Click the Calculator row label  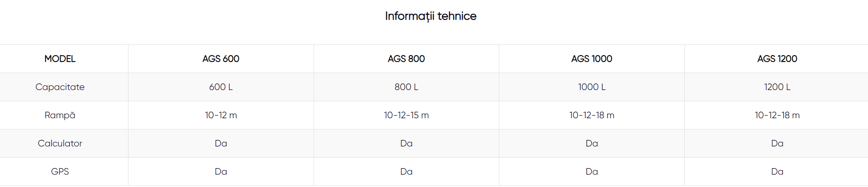tap(60, 143)
